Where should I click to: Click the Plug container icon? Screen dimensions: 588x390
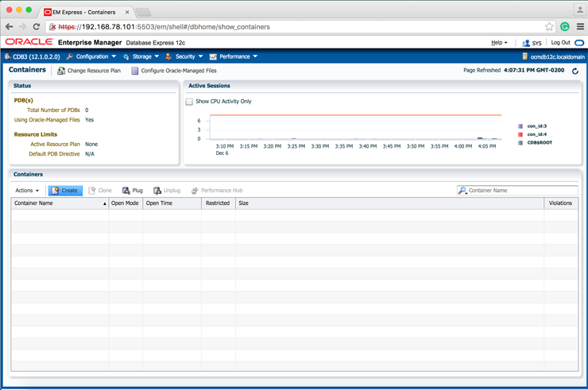126,191
